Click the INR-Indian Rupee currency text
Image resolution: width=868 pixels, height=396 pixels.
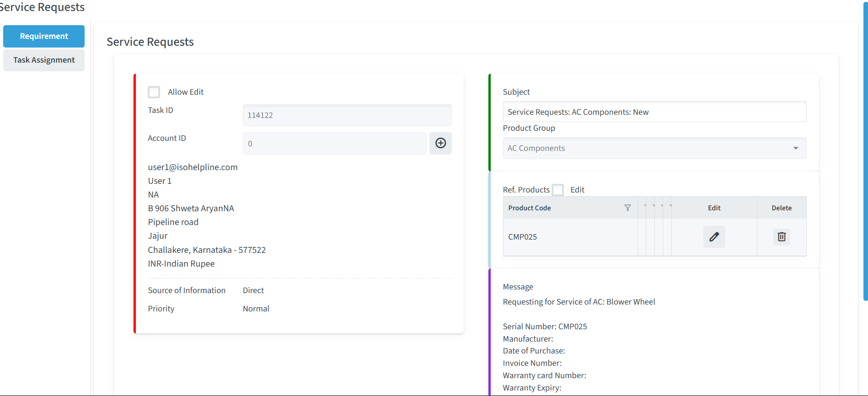point(181,263)
